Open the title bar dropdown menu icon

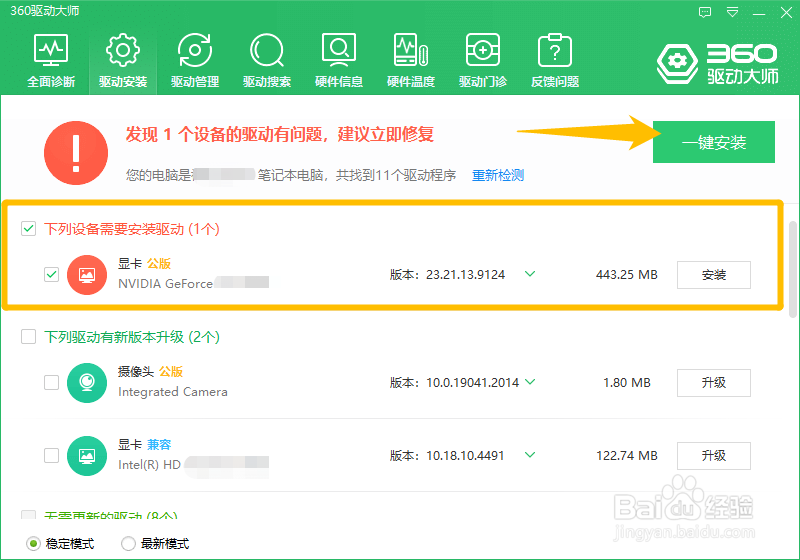pos(732,12)
